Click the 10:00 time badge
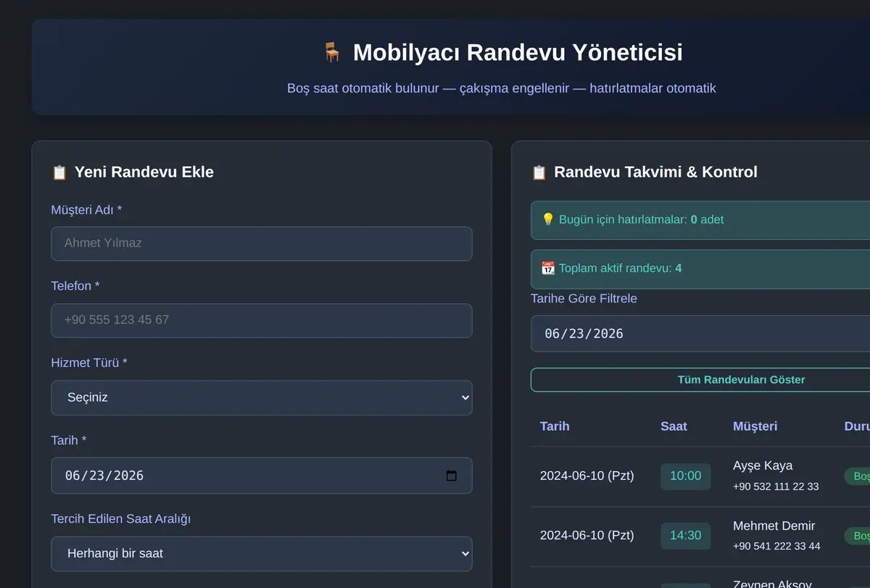 (685, 476)
